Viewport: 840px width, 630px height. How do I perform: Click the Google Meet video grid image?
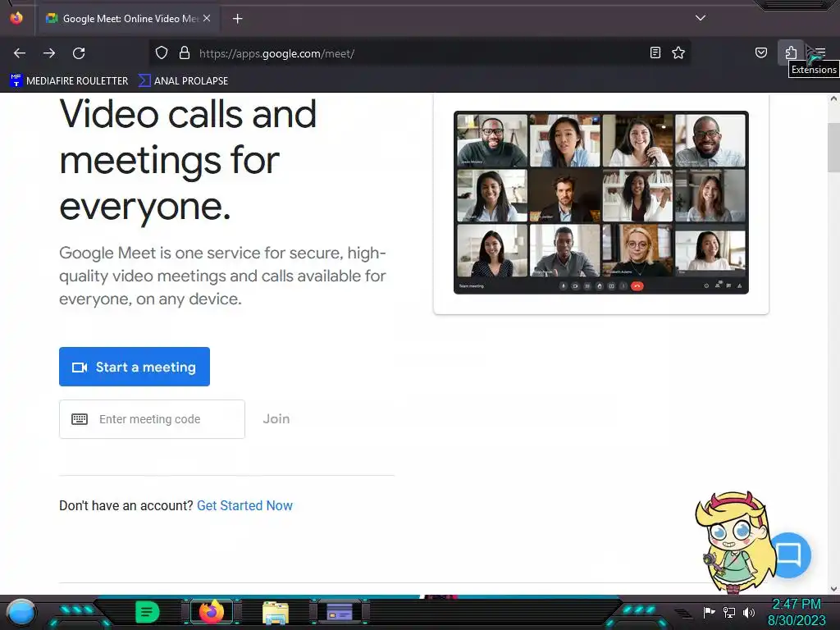point(601,203)
